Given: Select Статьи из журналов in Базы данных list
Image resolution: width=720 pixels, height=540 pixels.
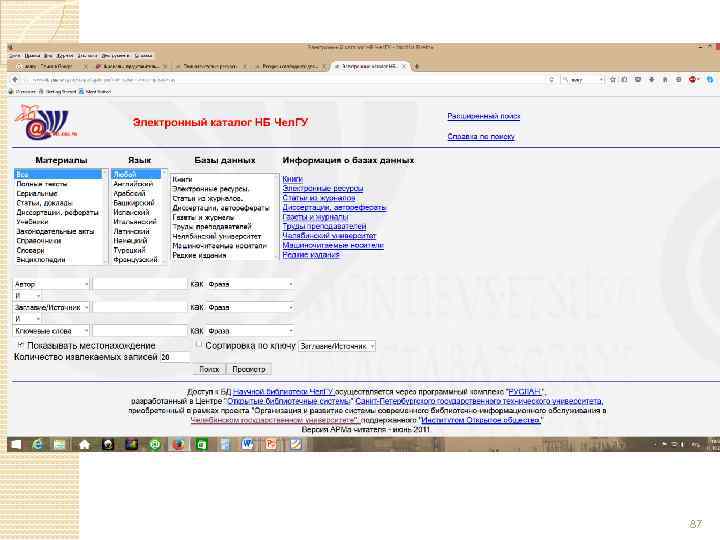Looking at the screenshot, I should click(x=223, y=198).
